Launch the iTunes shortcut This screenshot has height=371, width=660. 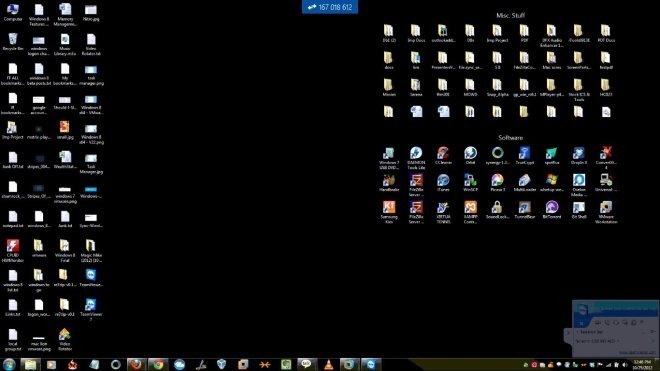pos(443,183)
